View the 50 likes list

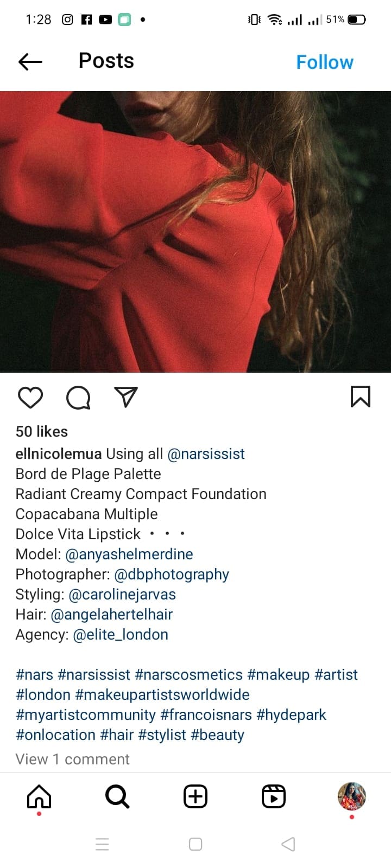click(x=42, y=431)
